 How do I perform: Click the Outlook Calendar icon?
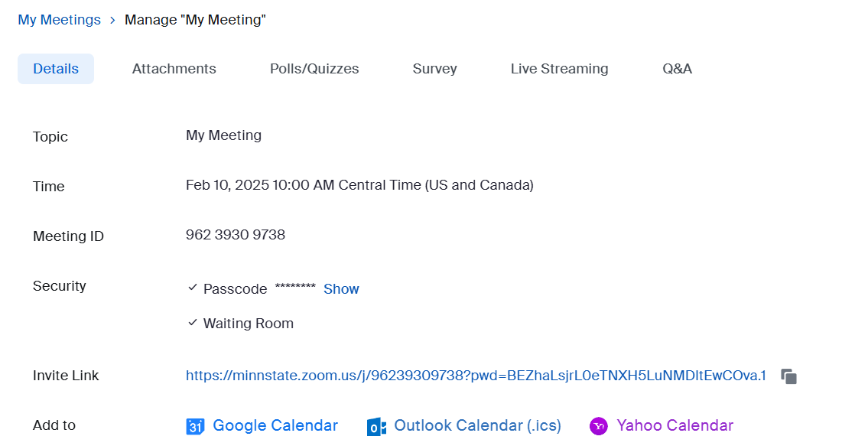tap(375, 426)
